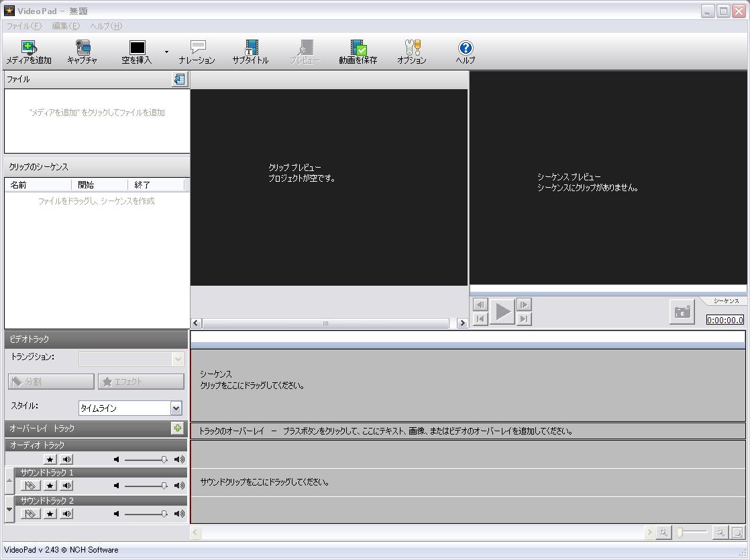Click the clip preview horizontal scrollbar thumb
Screen dimensions: 750x560
326,323
